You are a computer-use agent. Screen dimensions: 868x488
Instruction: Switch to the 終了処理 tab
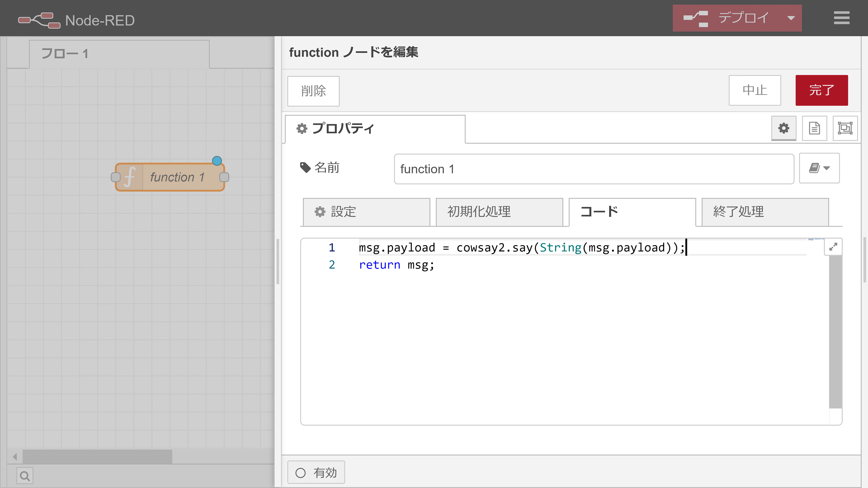point(765,212)
